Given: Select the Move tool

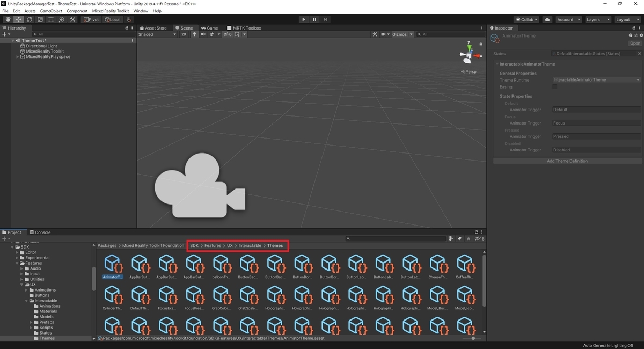Looking at the screenshot, I should [x=18, y=19].
